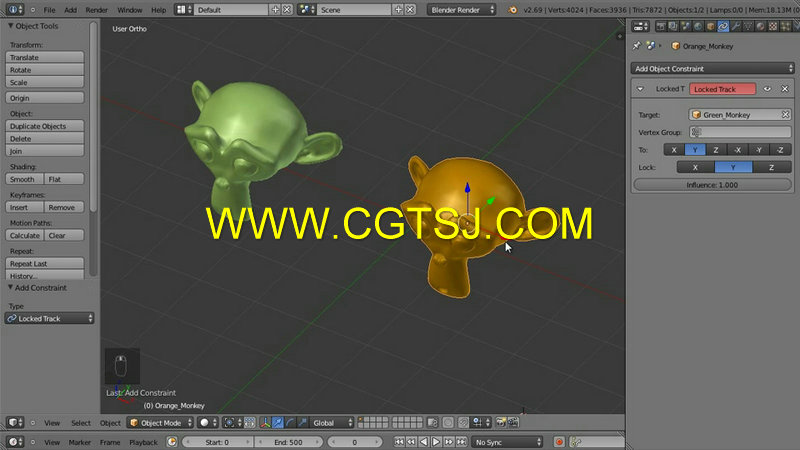Image resolution: width=800 pixels, height=450 pixels.
Task: Open the 3D viewport Select menu
Action: (81, 422)
